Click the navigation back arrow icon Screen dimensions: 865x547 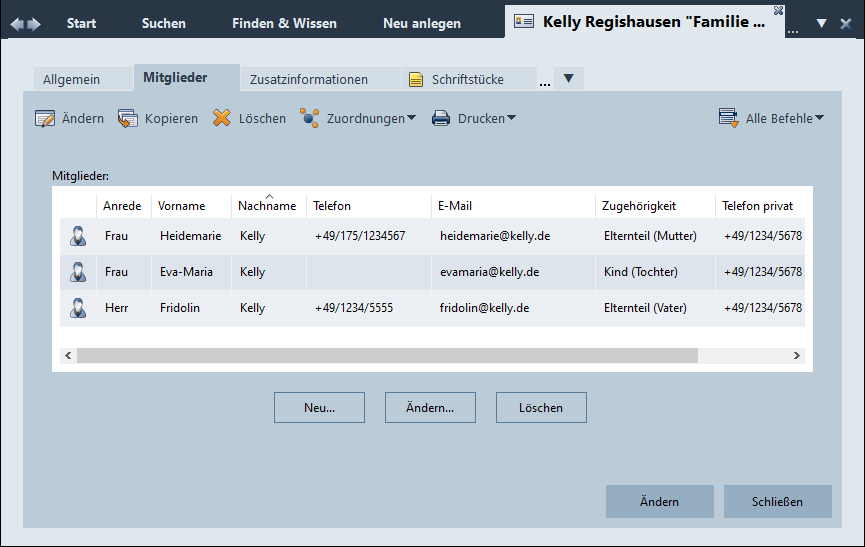(18, 24)
